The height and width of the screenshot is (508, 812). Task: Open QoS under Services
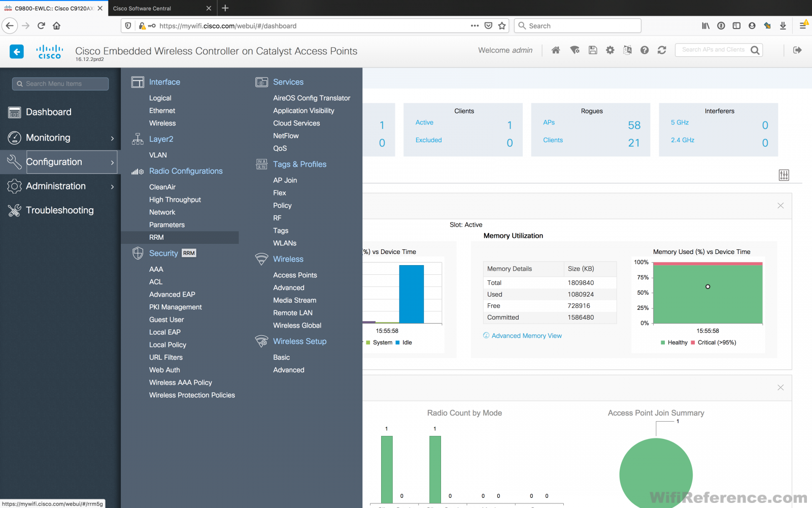coord(280,148)
